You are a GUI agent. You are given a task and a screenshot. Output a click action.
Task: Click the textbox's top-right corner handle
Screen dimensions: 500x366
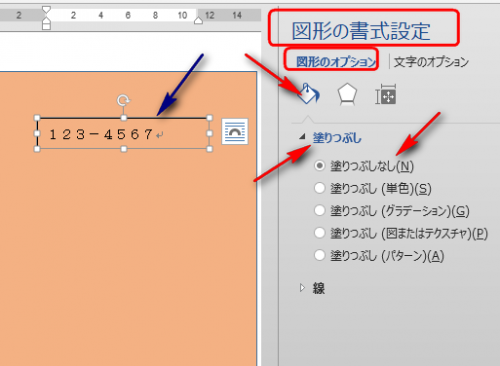209,118
